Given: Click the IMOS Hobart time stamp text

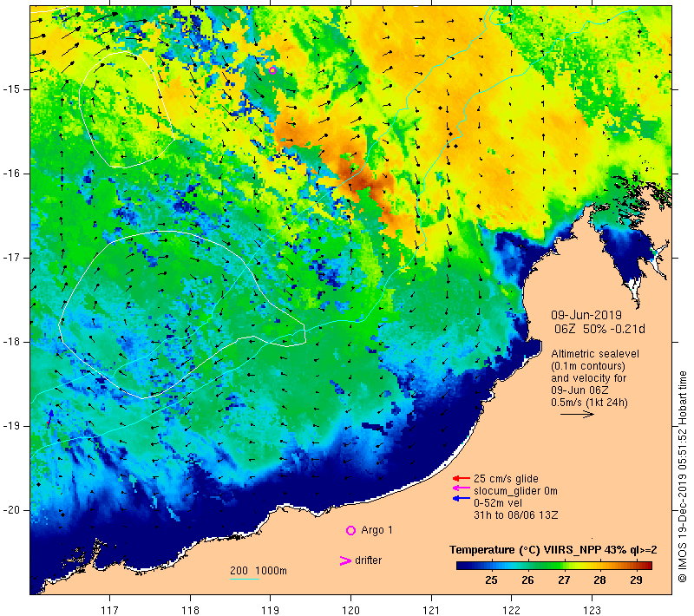Looking at the screenshot, I should click(682, 477).
